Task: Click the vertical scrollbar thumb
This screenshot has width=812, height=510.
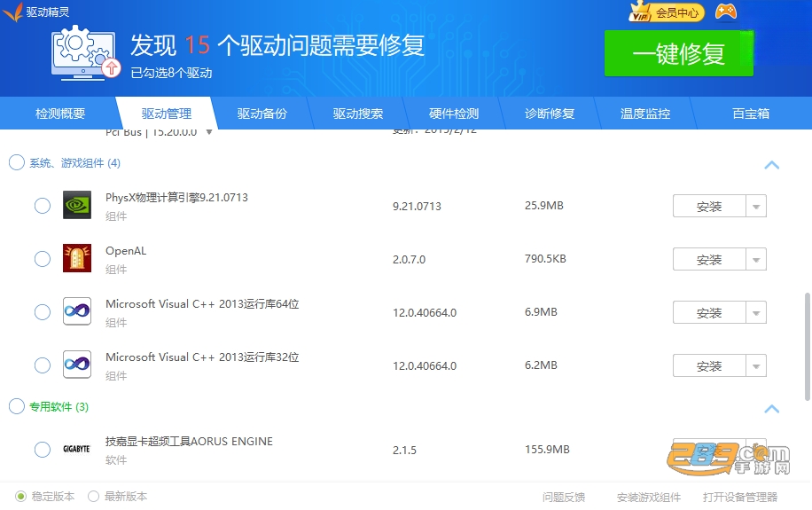Action: 807,347
